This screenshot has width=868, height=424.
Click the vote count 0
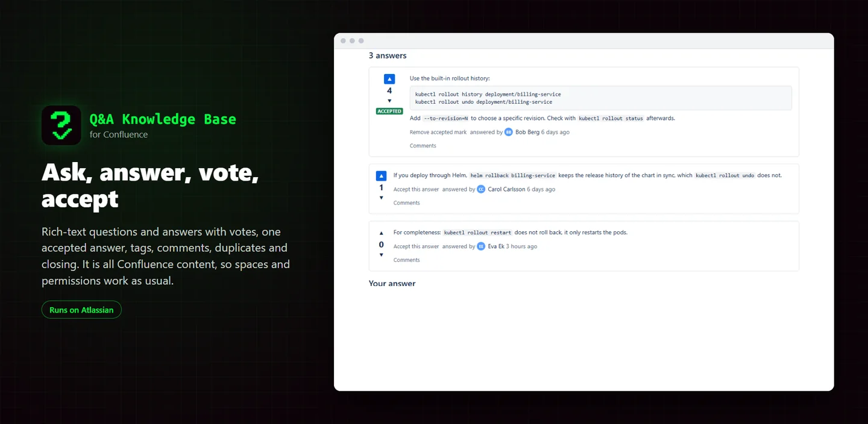[x=381, y=245]
